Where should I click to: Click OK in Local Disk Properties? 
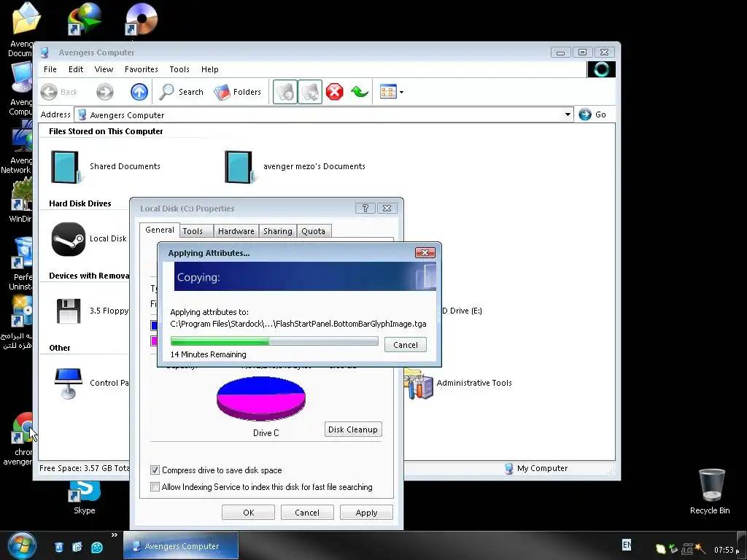pos(248,513)
